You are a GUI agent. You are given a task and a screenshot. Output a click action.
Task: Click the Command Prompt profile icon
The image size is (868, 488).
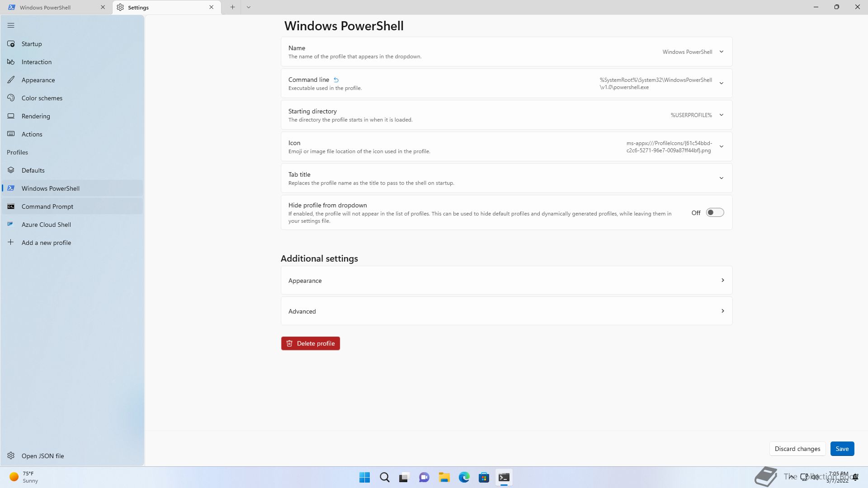point(11,206)
